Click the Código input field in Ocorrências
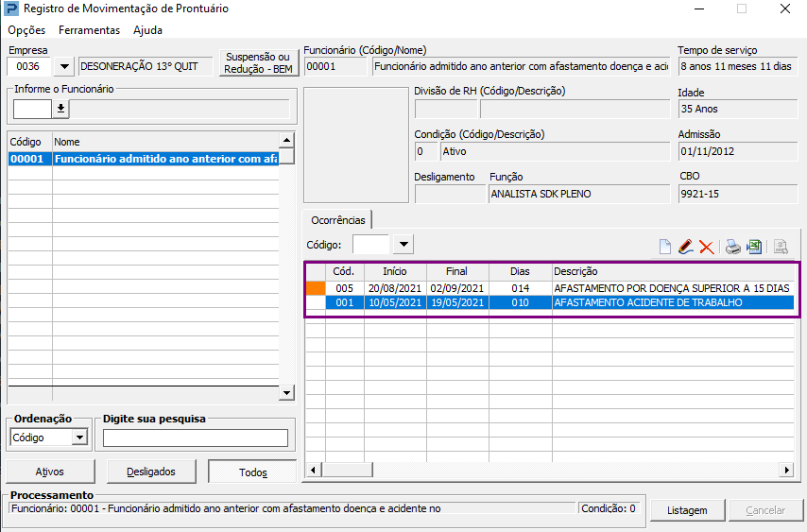 pyautogui.click(x=371, y=245)
